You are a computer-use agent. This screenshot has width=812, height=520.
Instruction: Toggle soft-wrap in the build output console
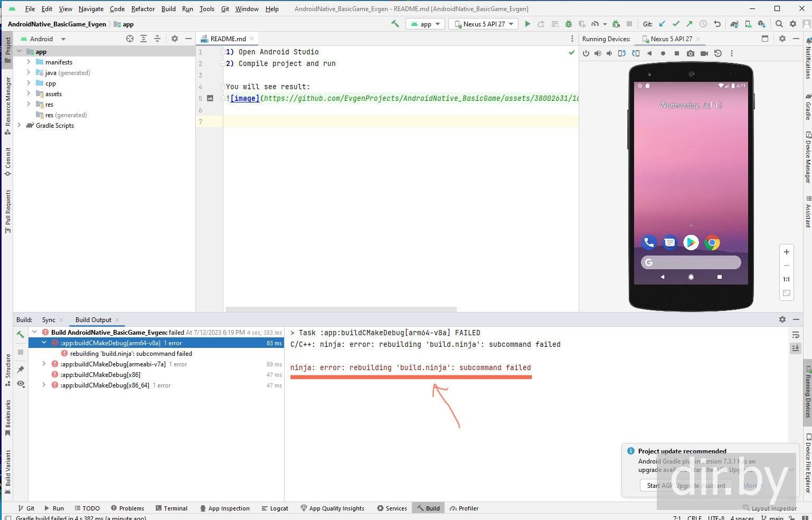795,335
